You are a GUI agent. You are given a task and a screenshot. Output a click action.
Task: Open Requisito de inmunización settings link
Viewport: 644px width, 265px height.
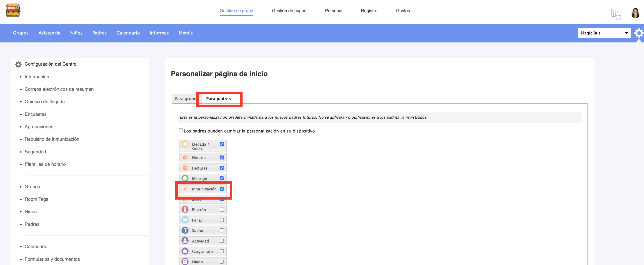click(x=52, y=139)
